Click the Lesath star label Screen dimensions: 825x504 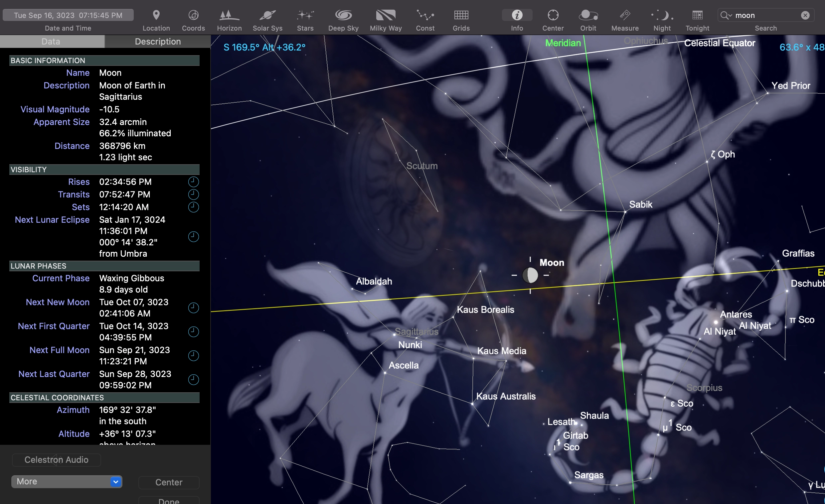[x=561, y=422]
